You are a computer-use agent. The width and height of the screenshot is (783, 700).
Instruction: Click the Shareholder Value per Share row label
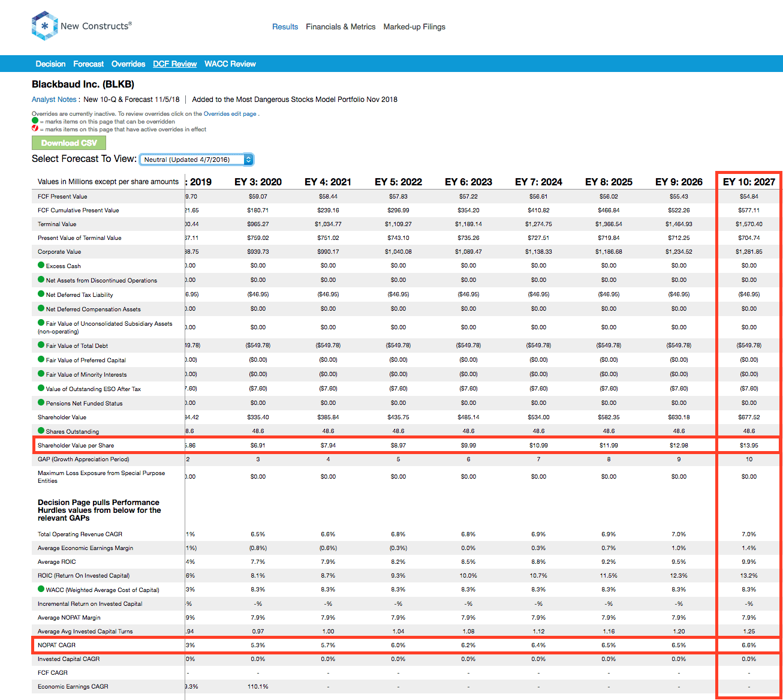(76, 445)
